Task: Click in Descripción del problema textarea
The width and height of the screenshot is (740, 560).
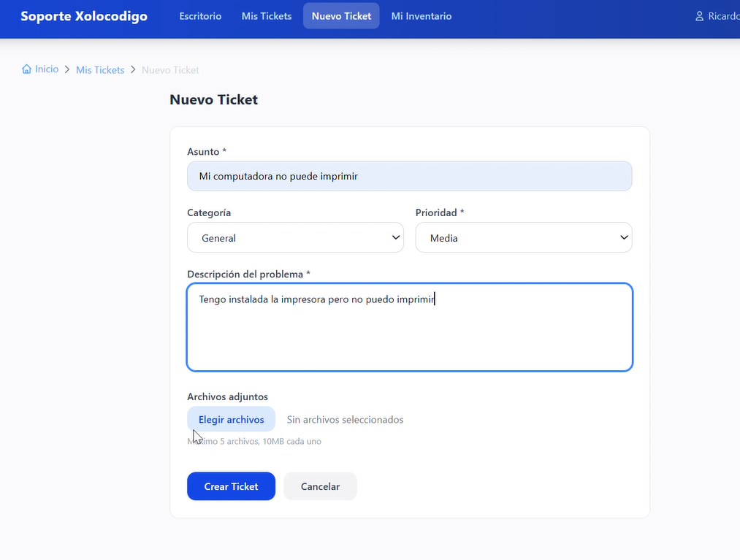Action: pyautogui.click(x=410, y=327)
